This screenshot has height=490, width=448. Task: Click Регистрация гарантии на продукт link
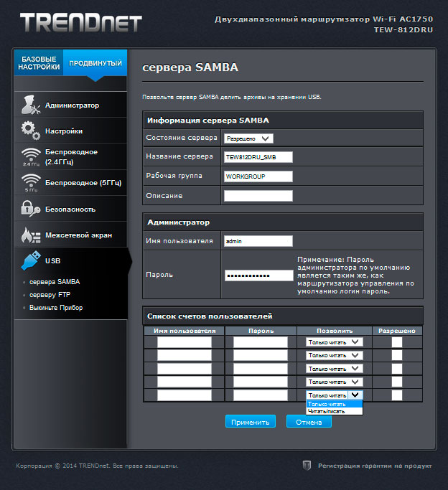[x=375, y=466]
